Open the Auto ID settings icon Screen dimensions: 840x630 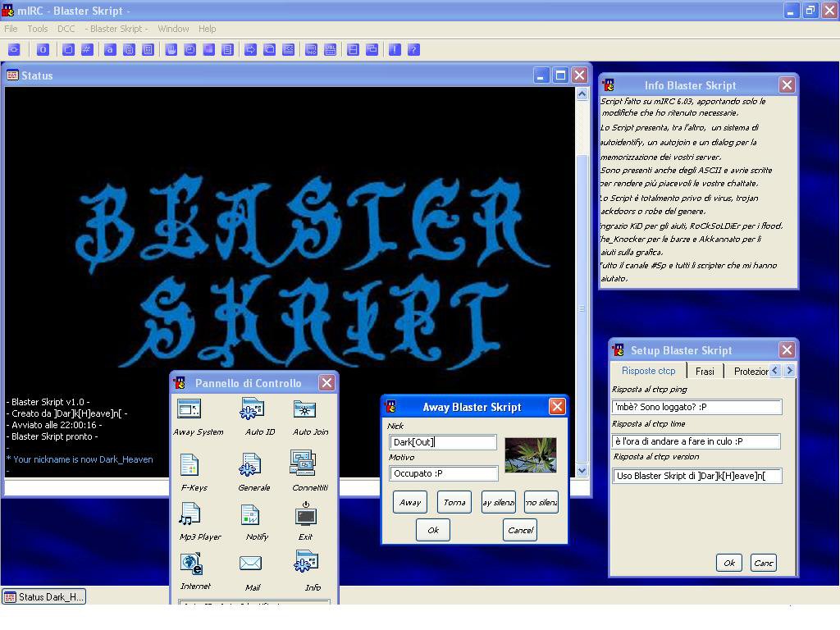pyautogui.click(x=252, y=409)
